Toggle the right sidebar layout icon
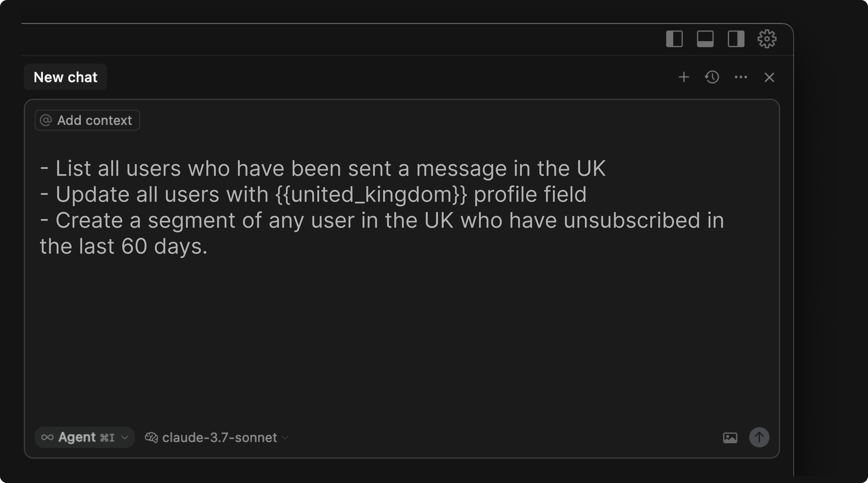The width and height of the screenshot is (868, 483). 736,39
